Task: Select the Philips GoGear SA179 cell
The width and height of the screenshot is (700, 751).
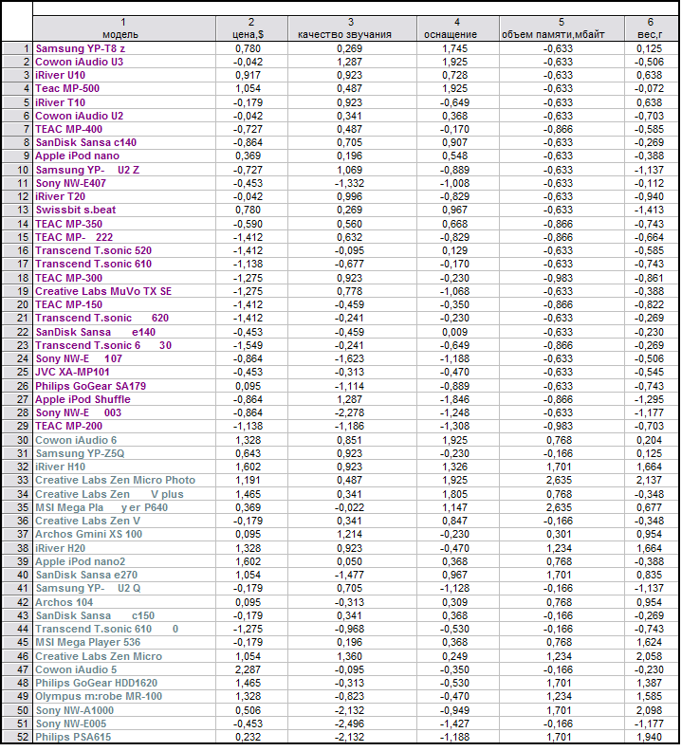Action: (x=124, y=387)
